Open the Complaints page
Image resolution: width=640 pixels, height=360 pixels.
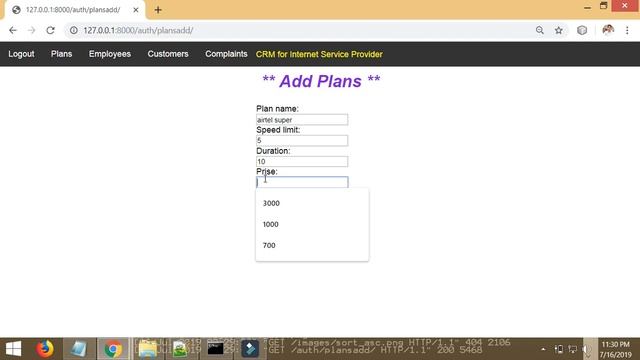tap(226, 54)
